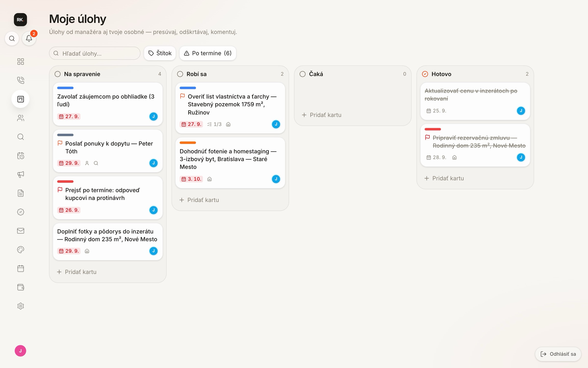This screenshot has height=368, width=588.
Task: Click the 1/3 checklist indicator on Overiť card
Action: coord(214,124)
